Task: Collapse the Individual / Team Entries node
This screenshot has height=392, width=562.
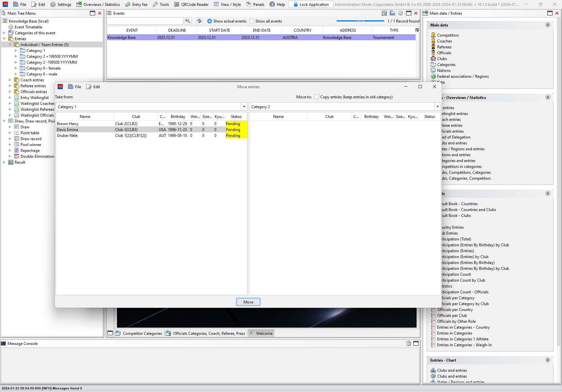Action: [10, 45]
